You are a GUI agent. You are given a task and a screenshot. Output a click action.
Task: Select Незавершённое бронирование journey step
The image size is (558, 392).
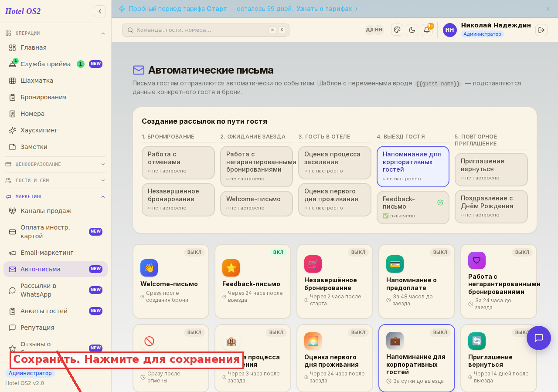[178, 199]
